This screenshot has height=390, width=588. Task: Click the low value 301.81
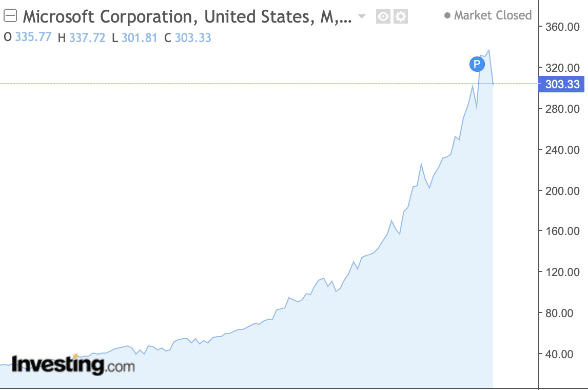click(139, 37)
